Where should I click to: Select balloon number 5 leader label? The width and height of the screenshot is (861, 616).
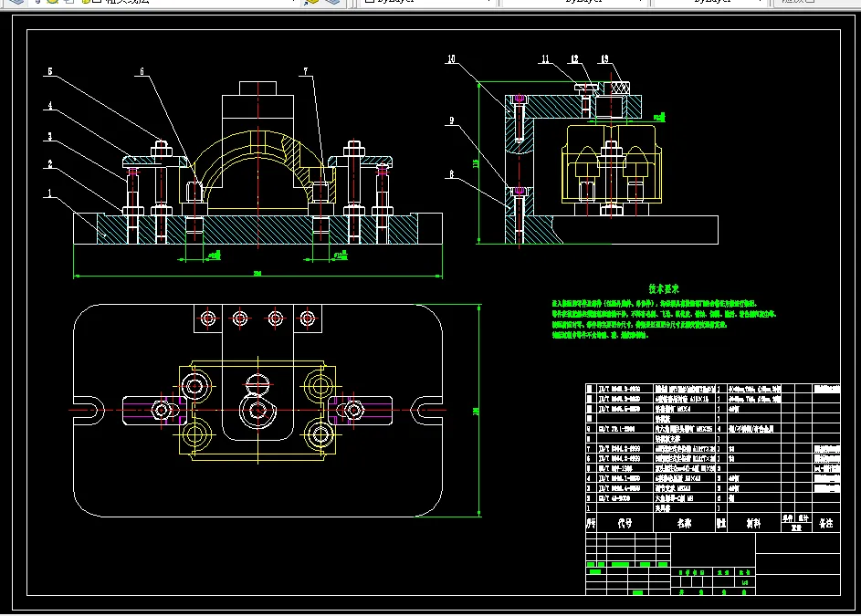50,71
